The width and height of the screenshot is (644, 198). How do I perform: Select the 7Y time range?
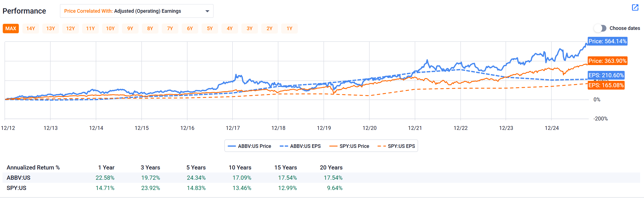click(170, 29)
